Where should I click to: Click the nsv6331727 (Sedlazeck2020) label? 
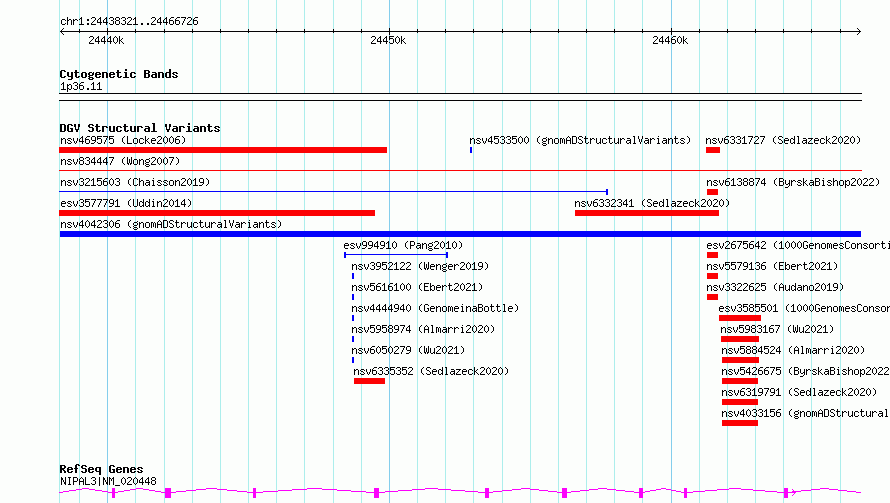pyautogui.click(x=783, y=140)
